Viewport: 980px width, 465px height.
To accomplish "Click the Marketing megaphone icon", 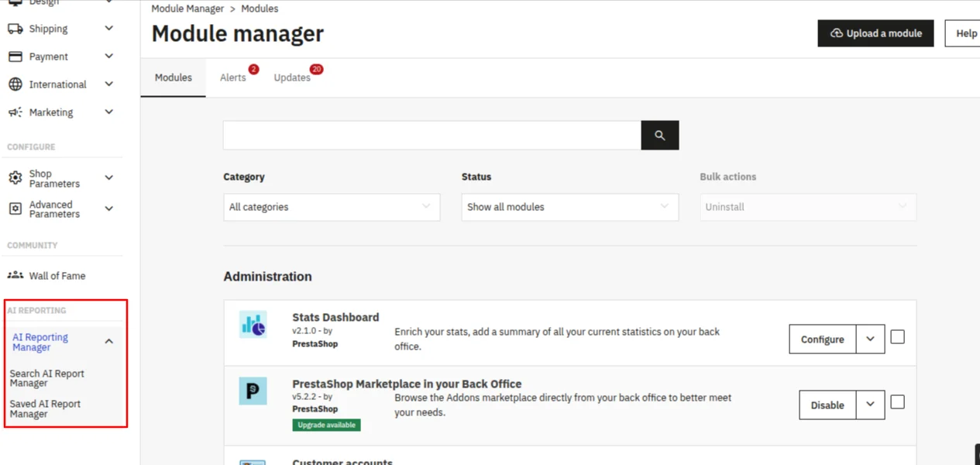I will [x=15, y=112].
